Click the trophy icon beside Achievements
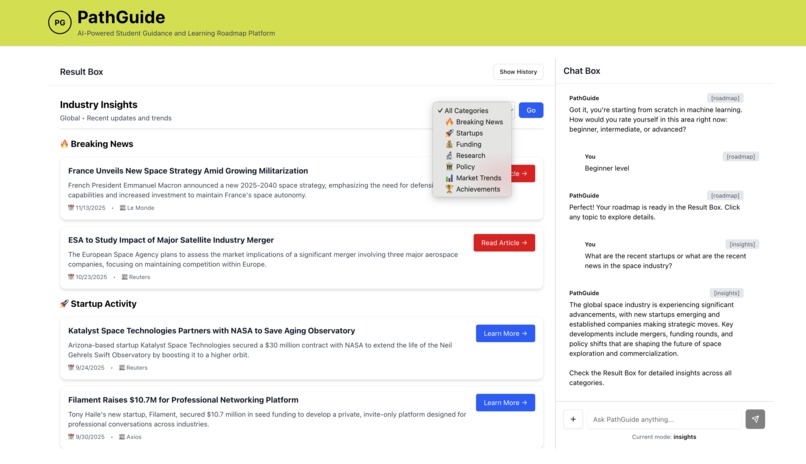806x464 pixels. coord(449,189)
